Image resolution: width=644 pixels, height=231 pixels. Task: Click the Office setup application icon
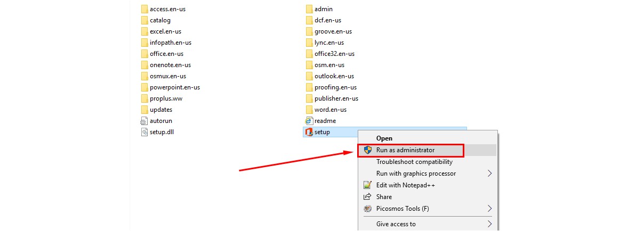309,132
